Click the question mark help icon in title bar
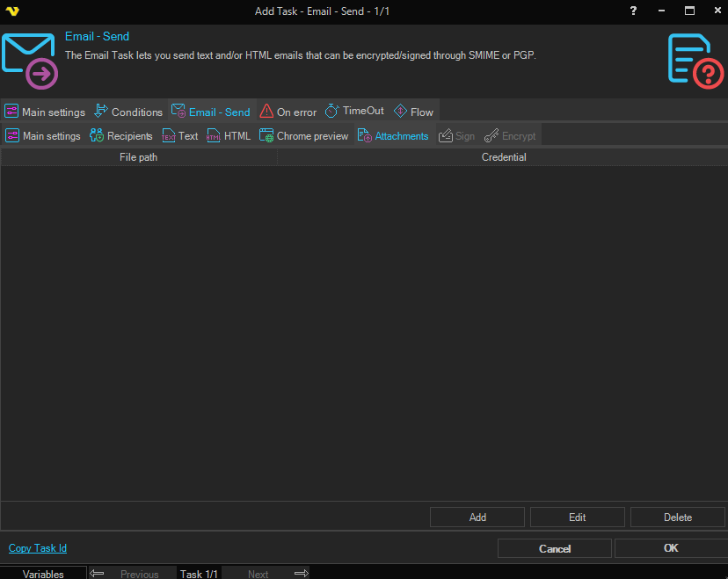 (633, 11)
